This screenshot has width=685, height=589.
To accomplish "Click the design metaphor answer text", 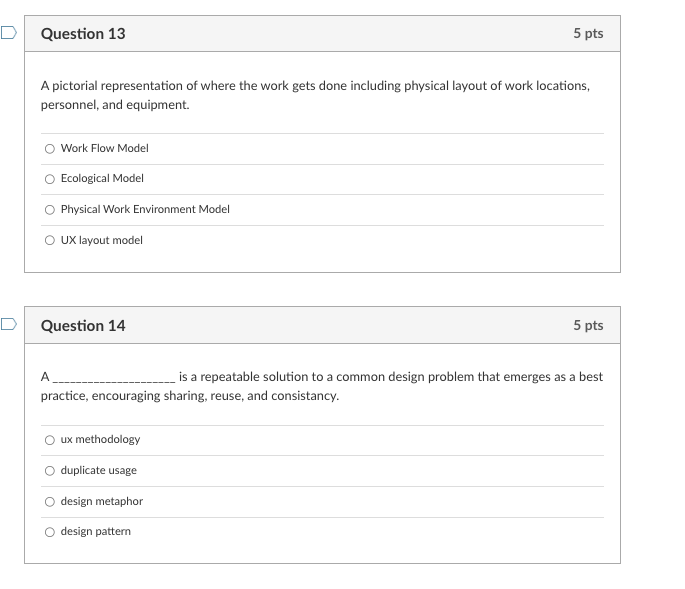I will pos(101,501).
